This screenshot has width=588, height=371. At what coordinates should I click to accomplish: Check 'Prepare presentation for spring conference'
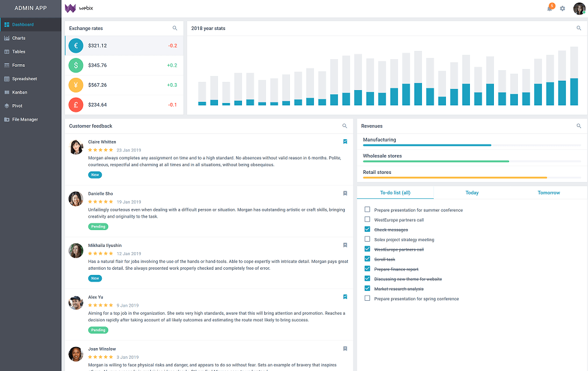367,298
